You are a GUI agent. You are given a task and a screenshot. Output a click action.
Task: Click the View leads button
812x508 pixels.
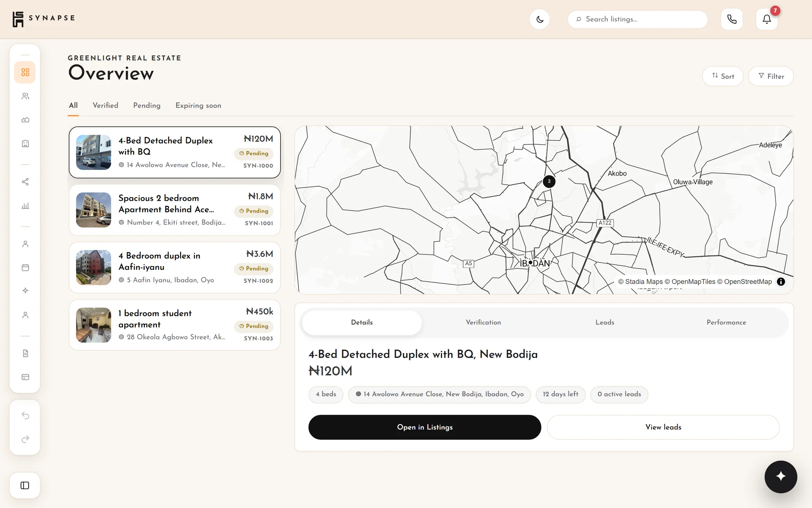tap(663, 427)
